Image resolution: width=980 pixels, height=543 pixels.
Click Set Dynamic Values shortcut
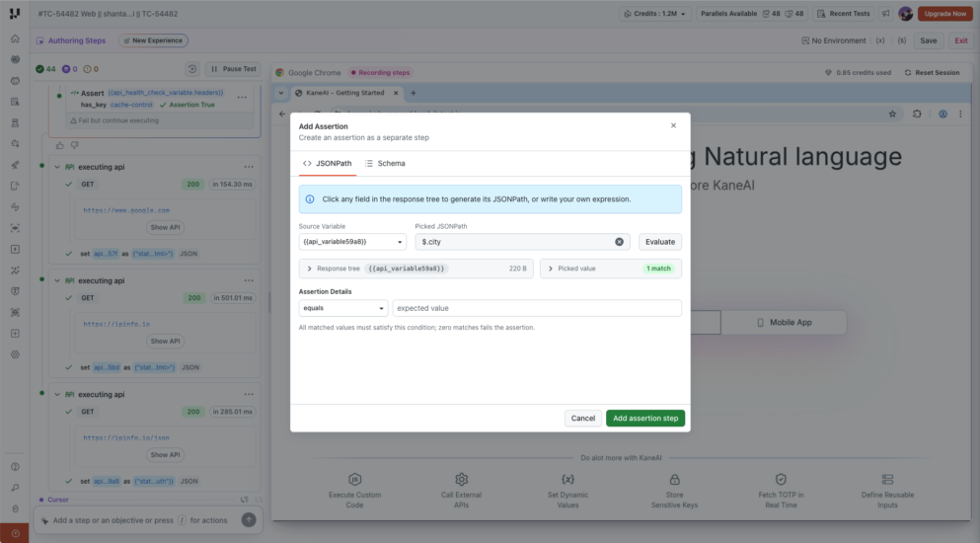coord(567,491)
